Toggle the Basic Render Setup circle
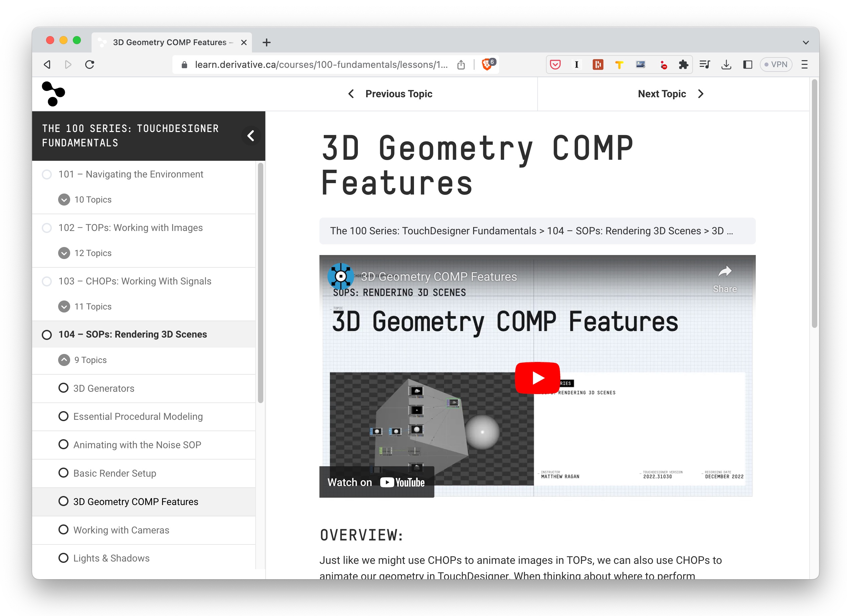Screen dimensions: 847x616 [63, 473]
